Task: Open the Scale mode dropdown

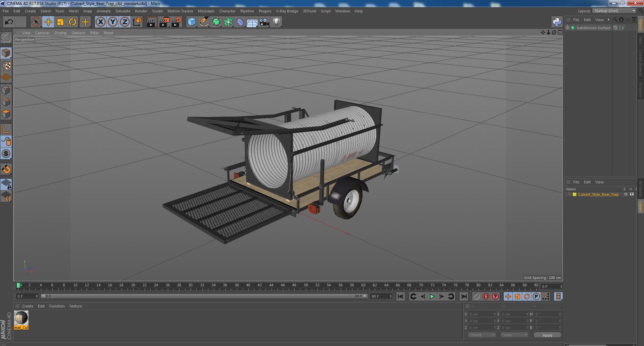Action: (514, 335)
